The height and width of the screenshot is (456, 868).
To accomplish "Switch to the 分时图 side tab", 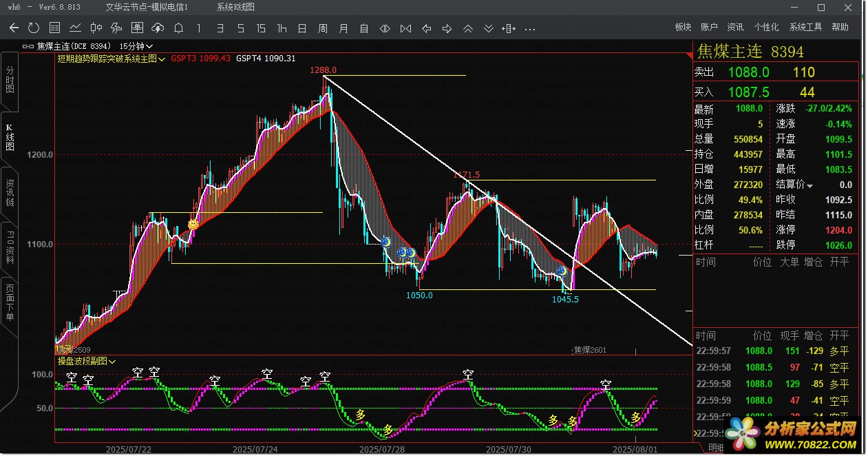I will [x=10, y=80].
